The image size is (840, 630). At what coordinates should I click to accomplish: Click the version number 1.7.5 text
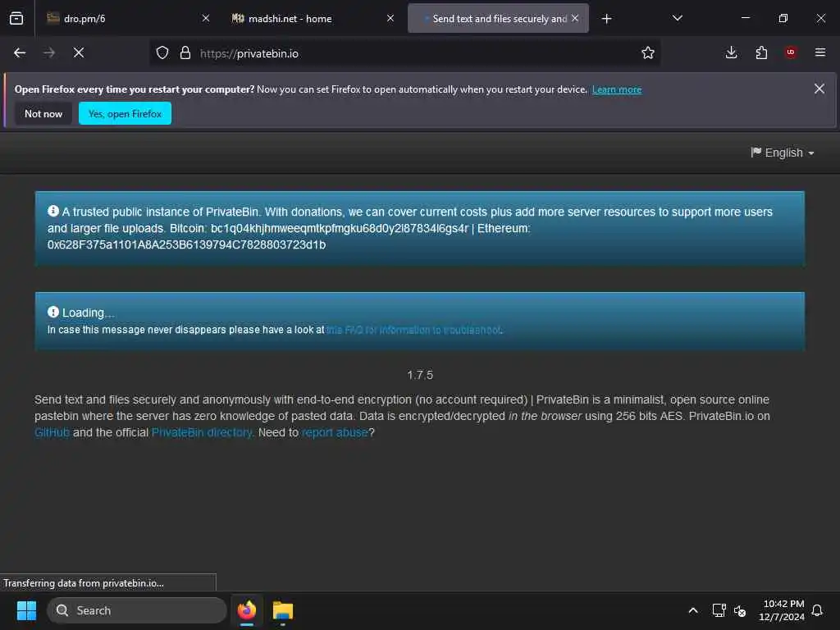[x=420, y=375]
